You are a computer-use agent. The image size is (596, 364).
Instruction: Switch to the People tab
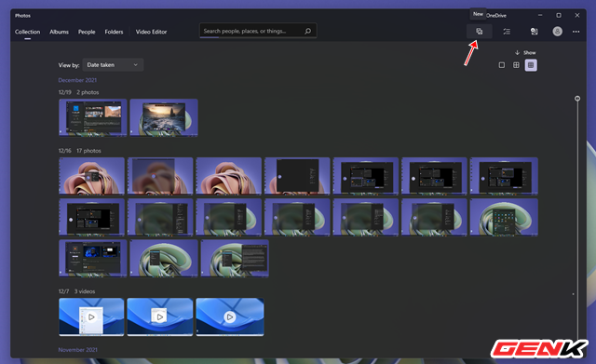(87, 32)
